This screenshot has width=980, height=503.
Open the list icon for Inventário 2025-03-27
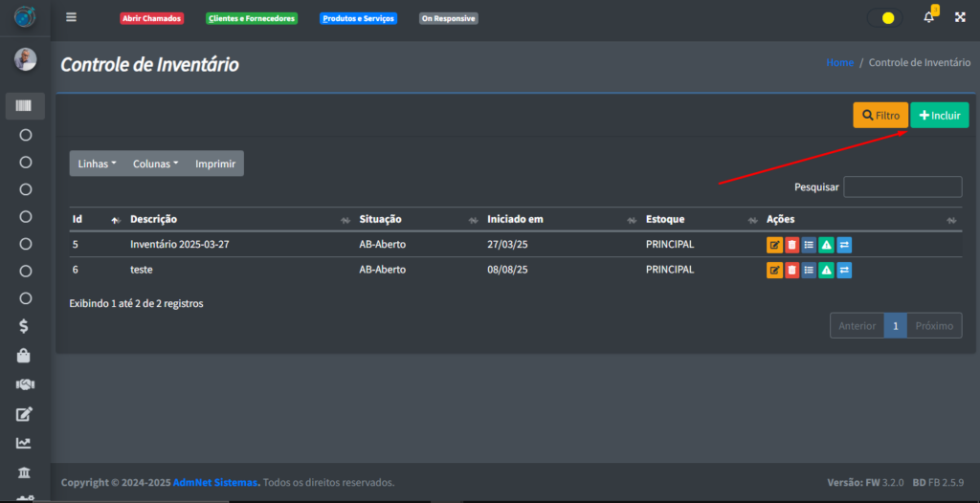coord(809,245)
